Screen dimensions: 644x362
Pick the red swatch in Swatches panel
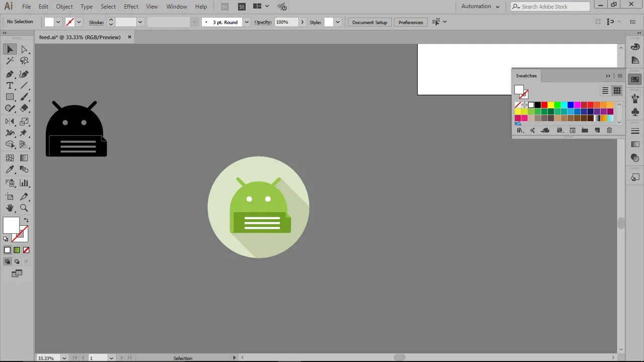click(544, 105)
